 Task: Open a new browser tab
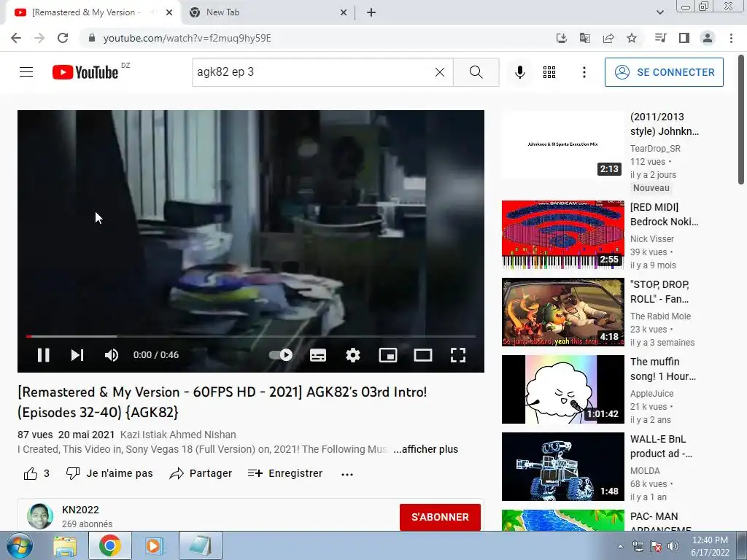[371, 12]
